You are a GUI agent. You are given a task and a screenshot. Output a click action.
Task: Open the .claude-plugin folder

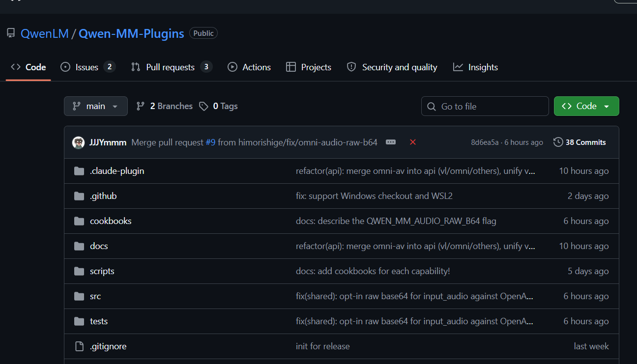point(117,171)
